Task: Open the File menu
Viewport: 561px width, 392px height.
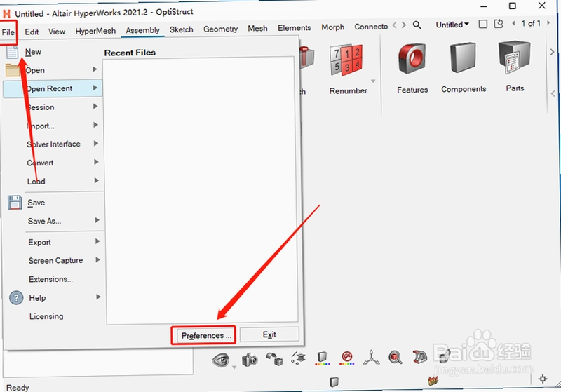Action: tap(8, 32)
